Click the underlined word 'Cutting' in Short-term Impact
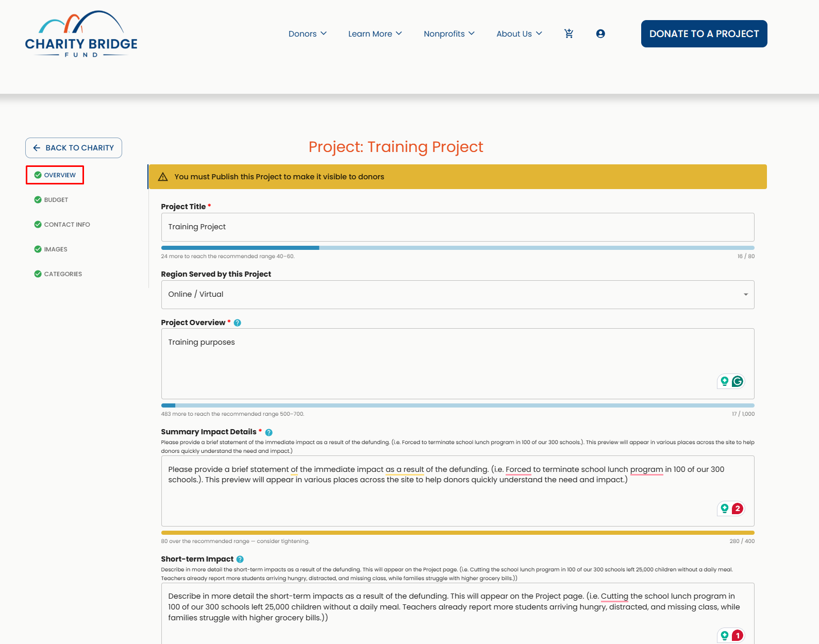 pos(614,596)
